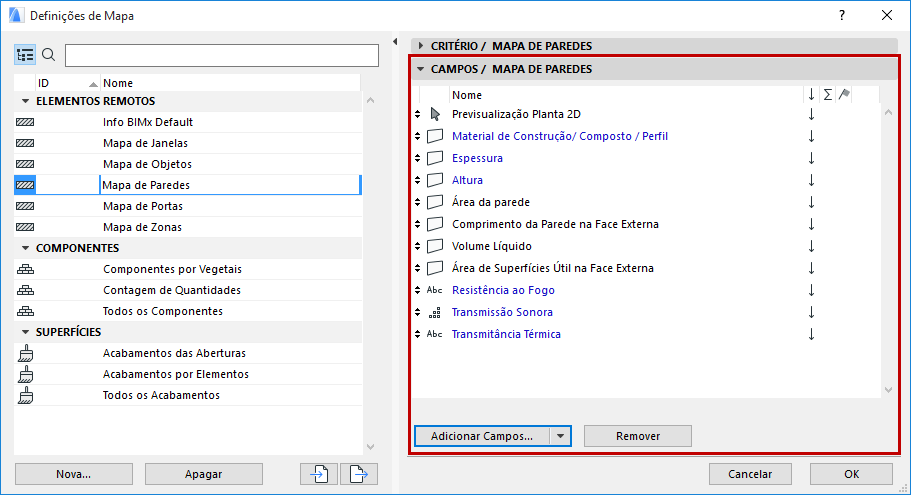The height and width of the screenshot is (495, 911).
Task: Click the wall icon beside Mapa de Janelas
Action: pyautogui.click(x=25, y=143)
